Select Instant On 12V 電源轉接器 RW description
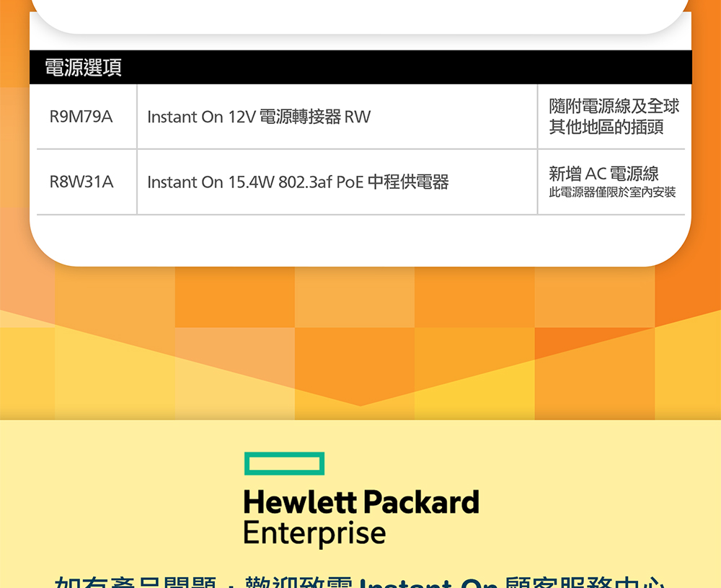The height and width of the screenshot is (588, 721). click(259, 117)
